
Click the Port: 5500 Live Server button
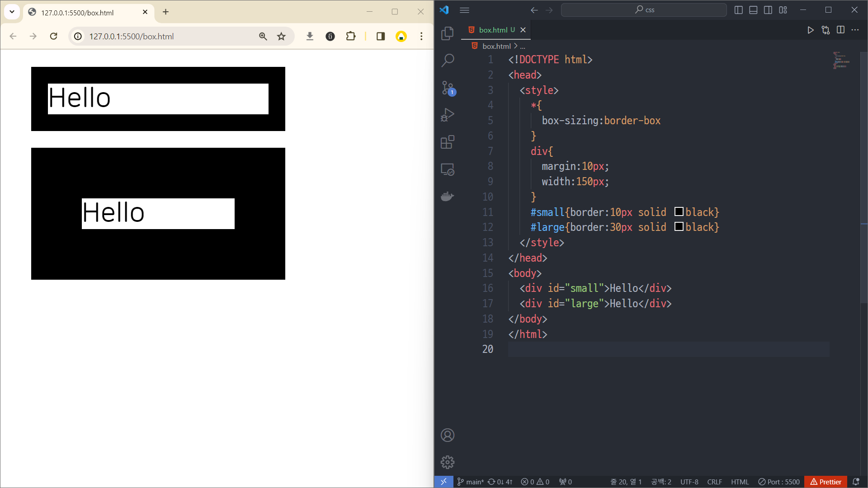point(778,482)
